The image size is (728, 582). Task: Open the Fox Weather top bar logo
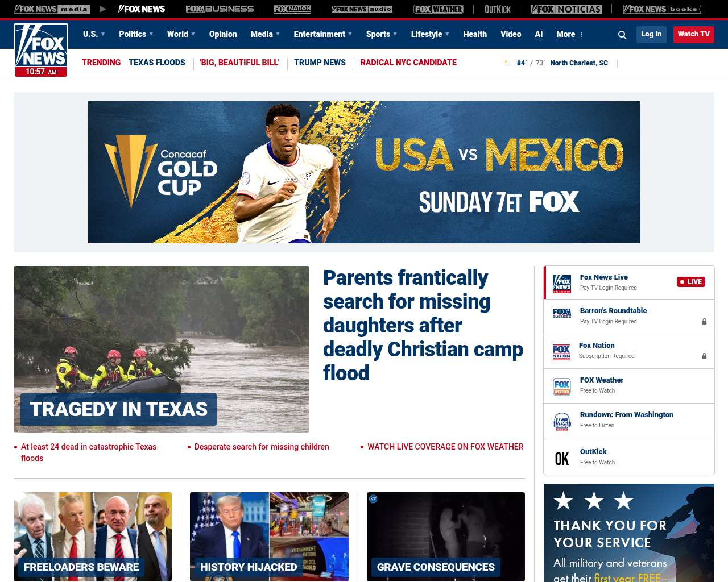point(439,9)
